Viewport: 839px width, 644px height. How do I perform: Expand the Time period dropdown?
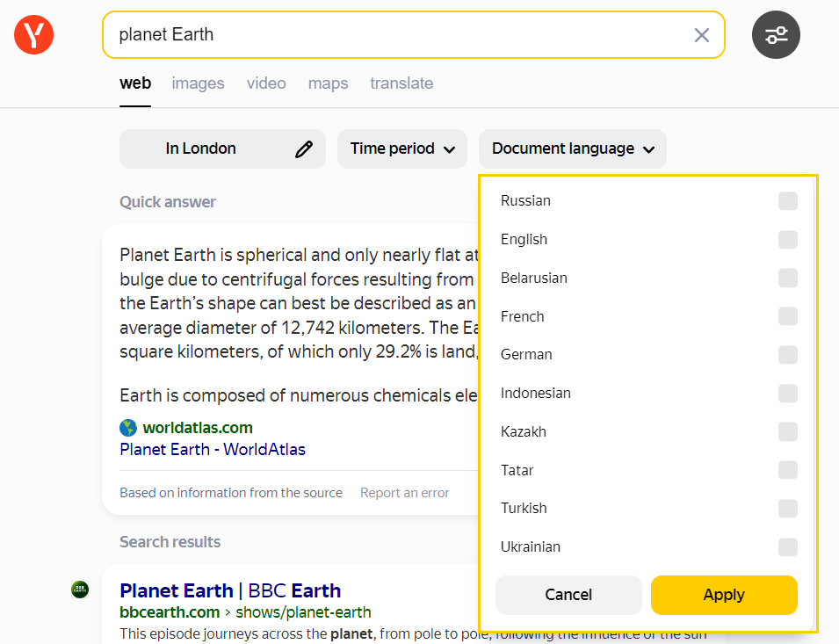(x=402, y=149)
